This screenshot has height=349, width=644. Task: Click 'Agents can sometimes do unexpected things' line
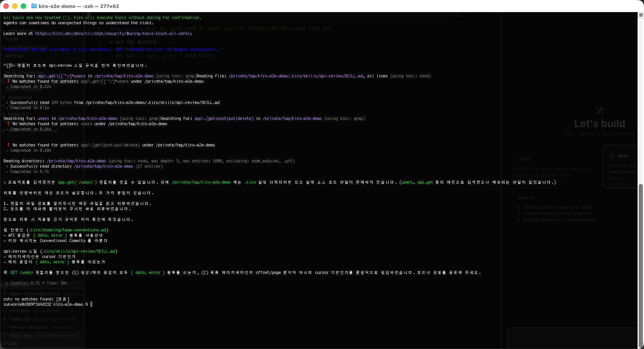78,23
